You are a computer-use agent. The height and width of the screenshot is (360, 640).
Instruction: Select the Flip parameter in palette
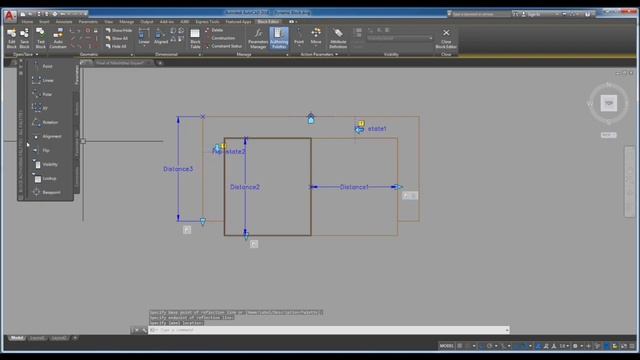(x=41, y=150)
